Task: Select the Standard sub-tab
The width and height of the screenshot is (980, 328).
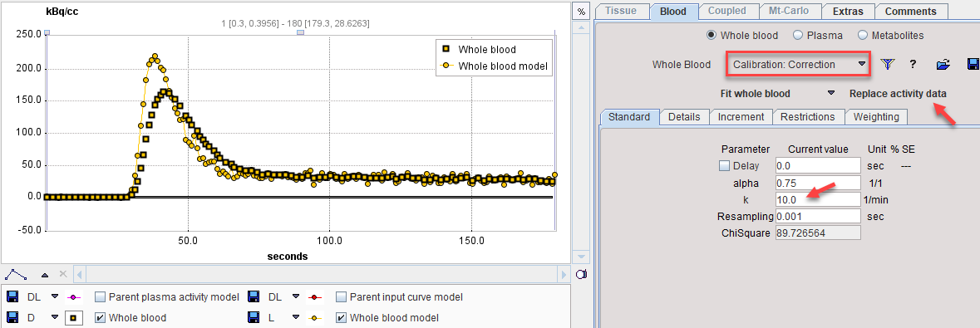Action: click(x=629, y=117)
